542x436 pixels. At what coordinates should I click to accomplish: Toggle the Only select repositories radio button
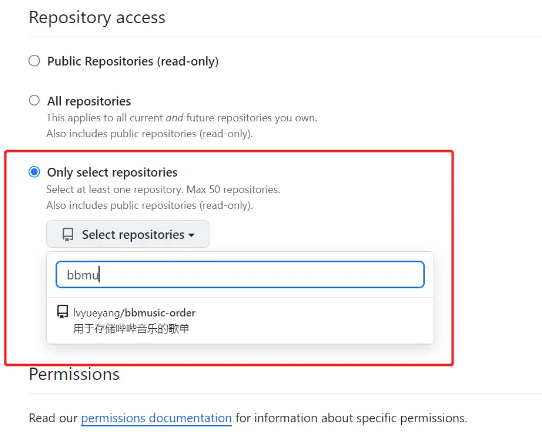pos(34,172)
